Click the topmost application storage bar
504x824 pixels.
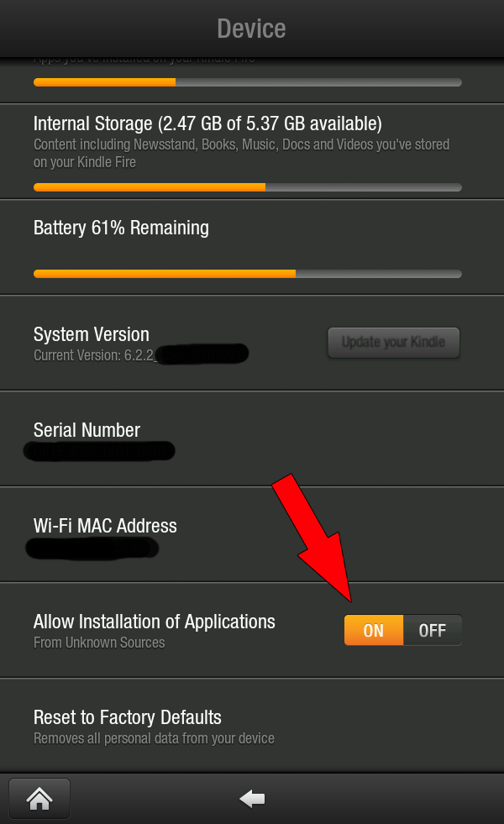click(x=247, y=82)
